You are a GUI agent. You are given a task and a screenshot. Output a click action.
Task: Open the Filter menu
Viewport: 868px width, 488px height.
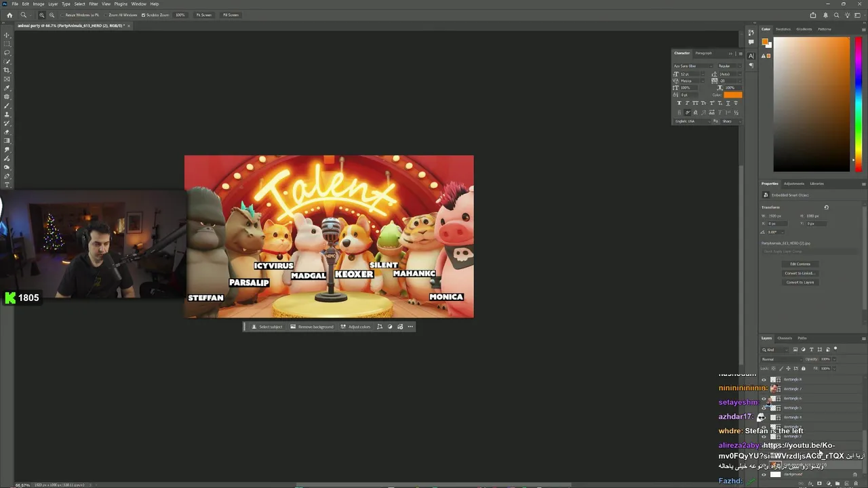point(94,4)
